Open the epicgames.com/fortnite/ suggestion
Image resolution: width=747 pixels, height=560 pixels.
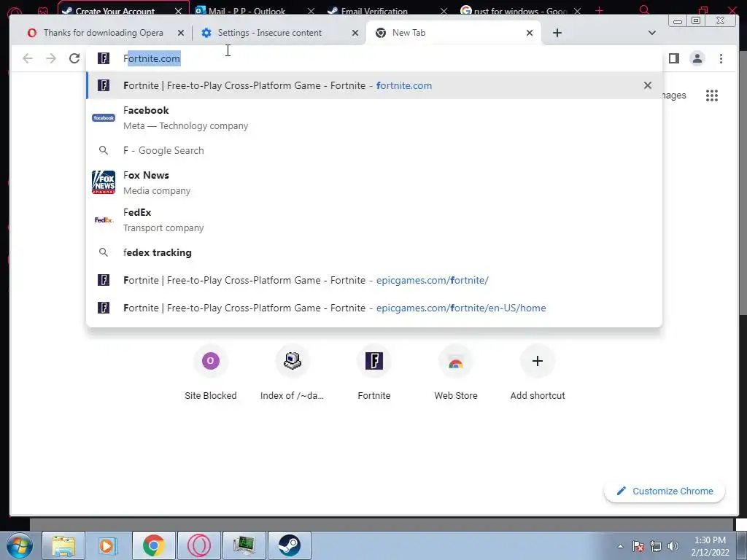point(374,280)
